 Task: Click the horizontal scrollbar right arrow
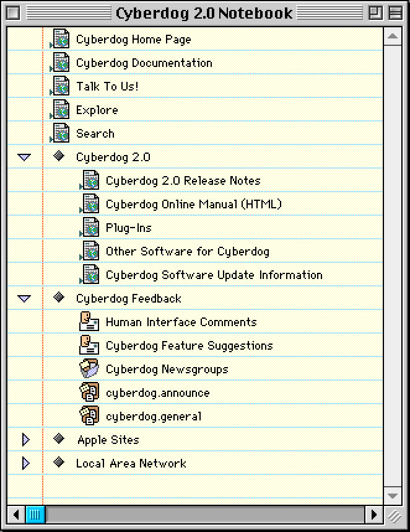373,514
